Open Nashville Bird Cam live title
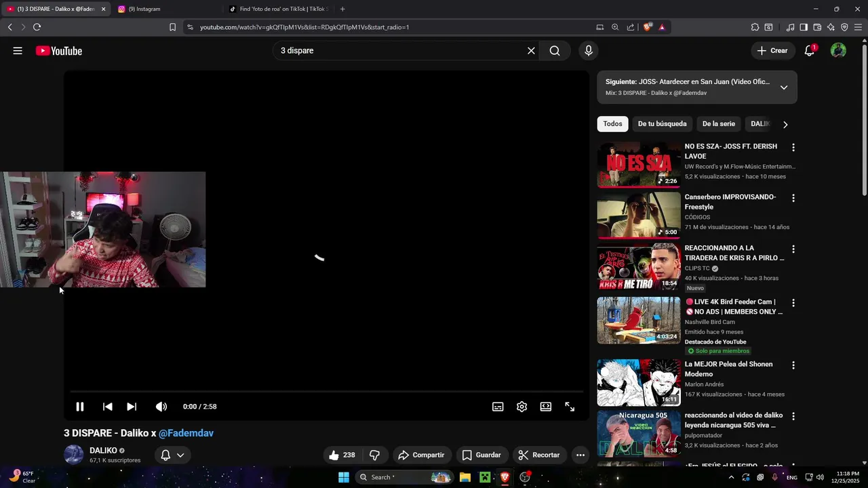868x488 pixels. (733, 306)
